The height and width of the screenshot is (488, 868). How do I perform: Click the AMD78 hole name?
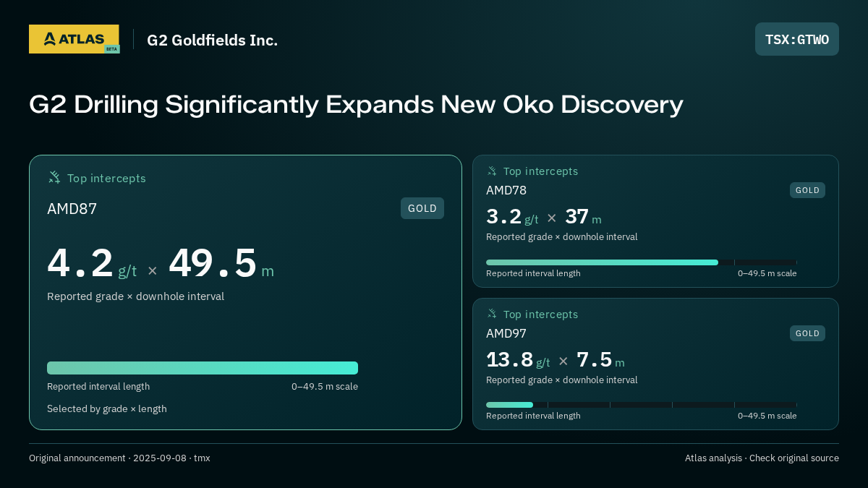tap(506, 190)
